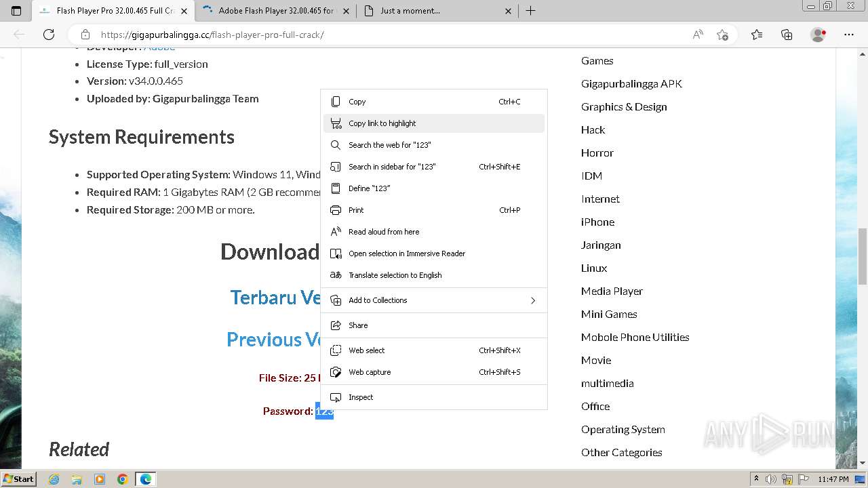Open File Explorer from taskbar
Image resolution: width=868 pixels, height=488 pixels.
tap(77, 479)
